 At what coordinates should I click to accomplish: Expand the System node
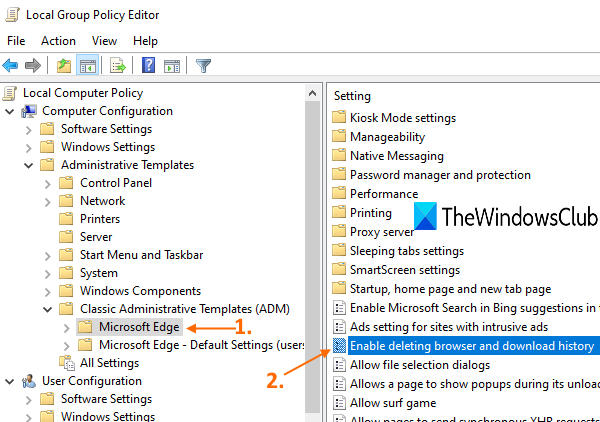(48, 274)
